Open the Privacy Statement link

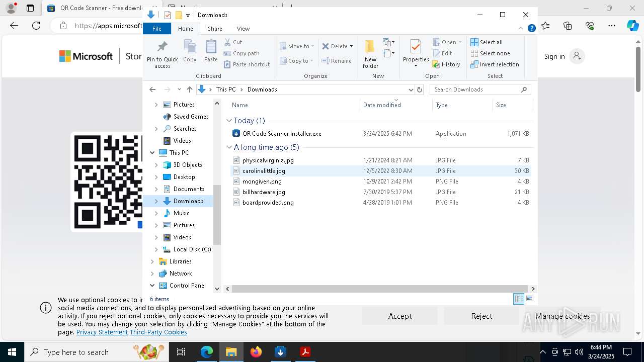(102, 332)
